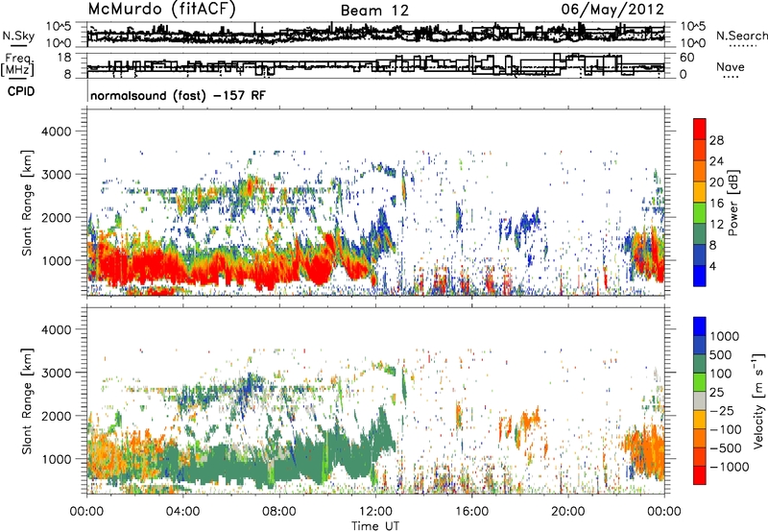Click the left '10^5' noise axis tick
The width and height of the screenshot is (768, 532).
[59, 26]
